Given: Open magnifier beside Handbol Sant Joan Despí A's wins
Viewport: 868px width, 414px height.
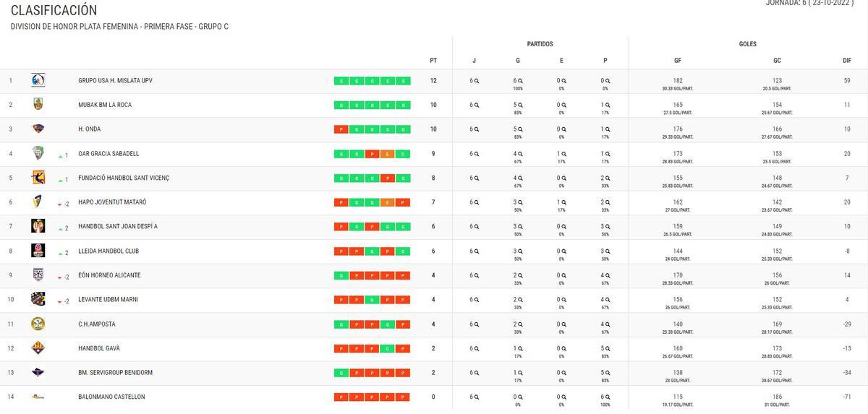Looking at the screenshot, I should click(x=520, y=227).
